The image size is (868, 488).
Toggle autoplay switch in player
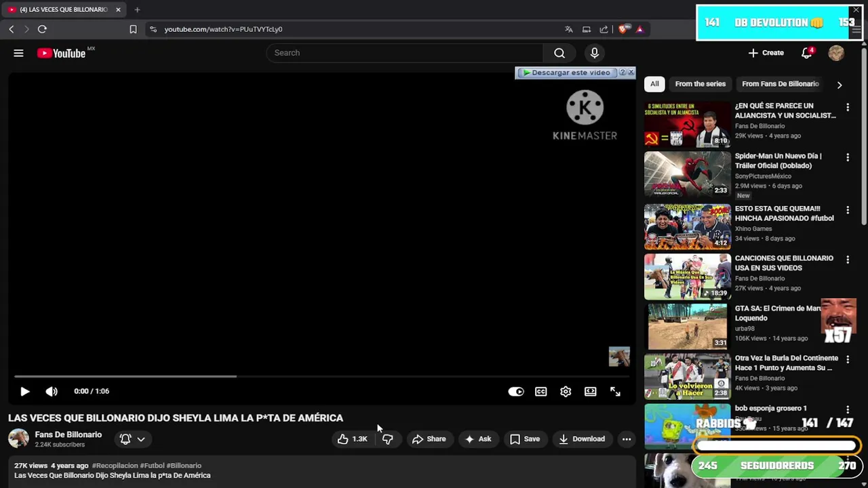coord(516,391)
